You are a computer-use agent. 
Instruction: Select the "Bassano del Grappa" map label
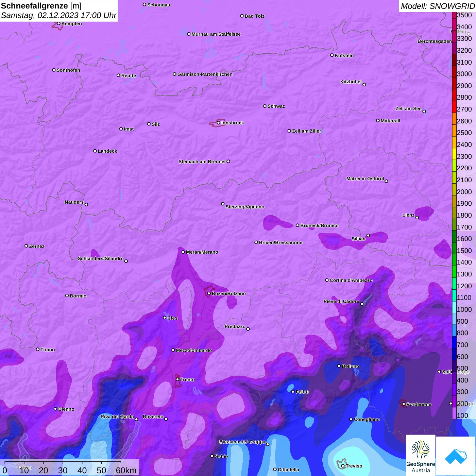click(x=242, y=442)
